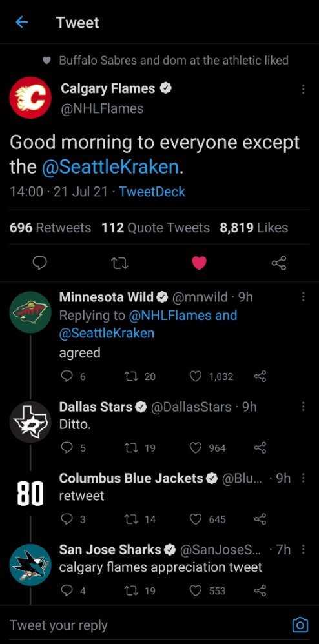Open more options on Calgary Flames tweet
This screenshot has width=319, height=644.
[x=304, y=88]
